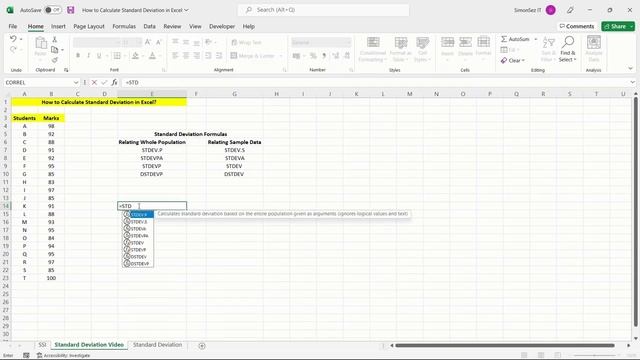The height and width of the screenshot is (360, 640).
Task: Toggle Underline formatting
Action: point(99,56)
